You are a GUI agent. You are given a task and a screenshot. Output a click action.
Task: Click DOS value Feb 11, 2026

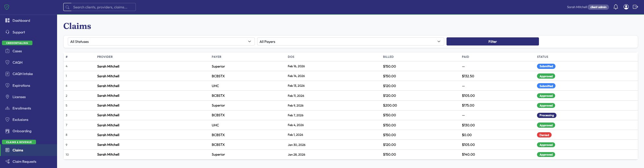(x=296, y=96)
